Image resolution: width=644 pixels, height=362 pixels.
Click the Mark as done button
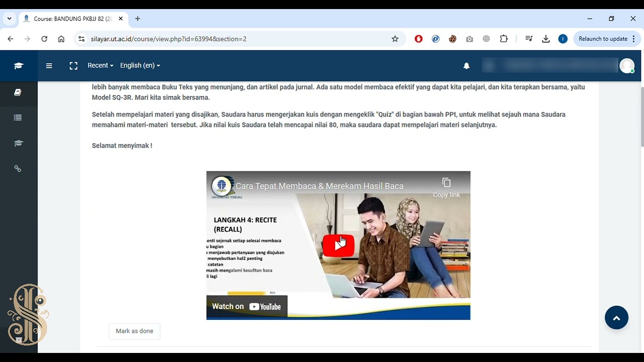point(134,331)
